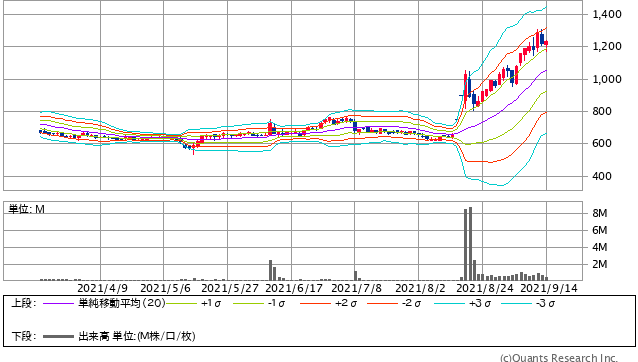Click the 1,200 price axis label

click(x=607, y=47)
